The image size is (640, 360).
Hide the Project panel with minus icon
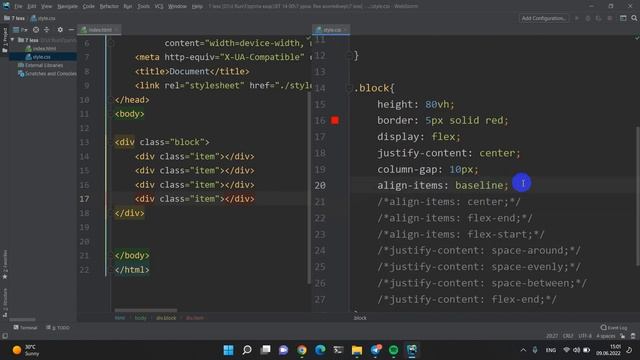tap(71, 30)
